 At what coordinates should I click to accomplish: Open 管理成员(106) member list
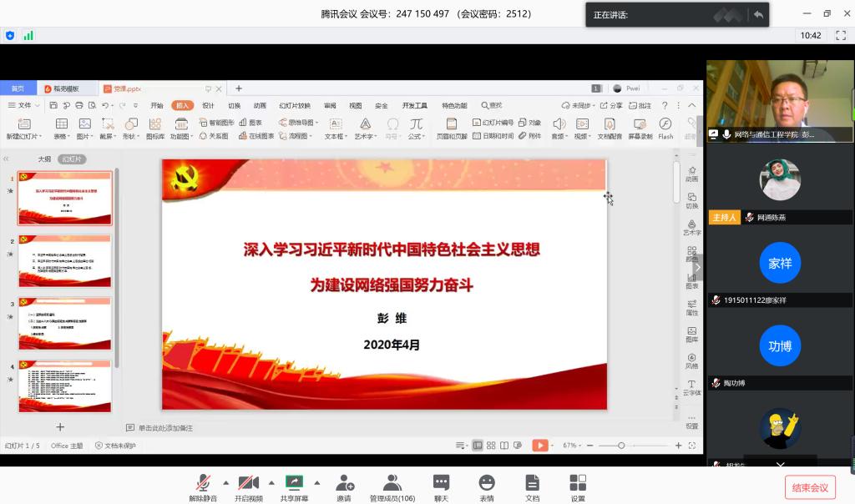[392, 487]
